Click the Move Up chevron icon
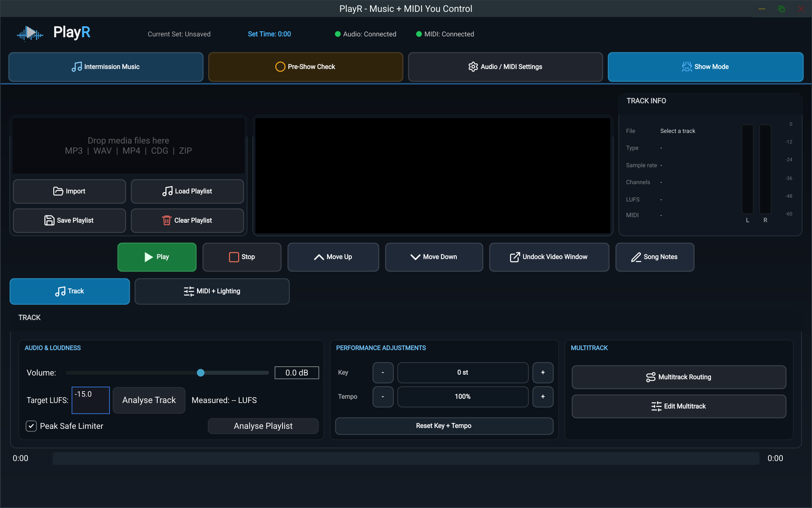The image size is (812, 508). point(319,257)
